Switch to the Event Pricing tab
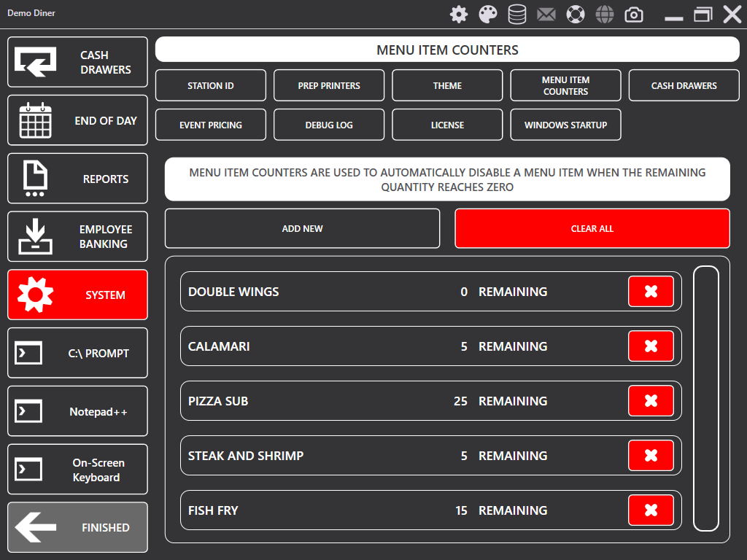 coord(211,125)
